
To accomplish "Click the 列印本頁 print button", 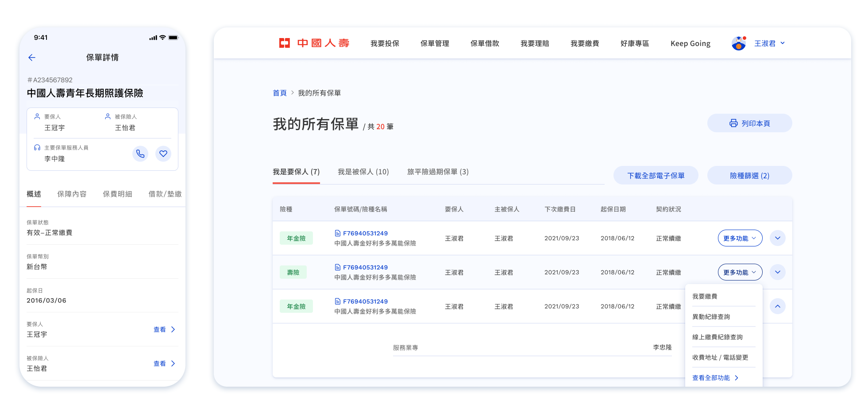I will pos(750,123).
